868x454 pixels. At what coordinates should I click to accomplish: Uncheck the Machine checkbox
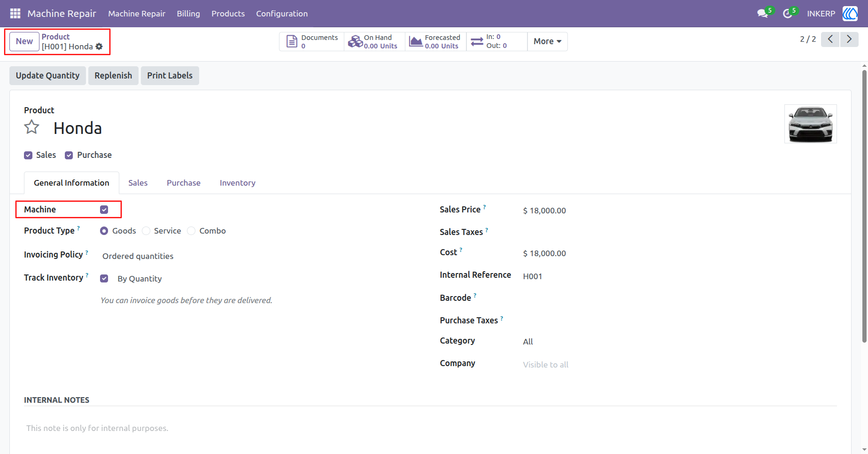pos(104,210)
